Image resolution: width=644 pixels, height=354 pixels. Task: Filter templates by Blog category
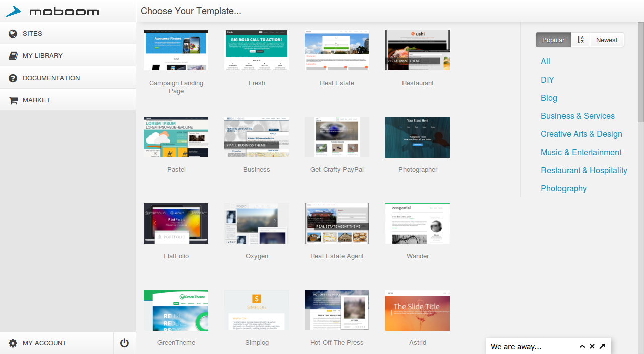pos(549,98)
